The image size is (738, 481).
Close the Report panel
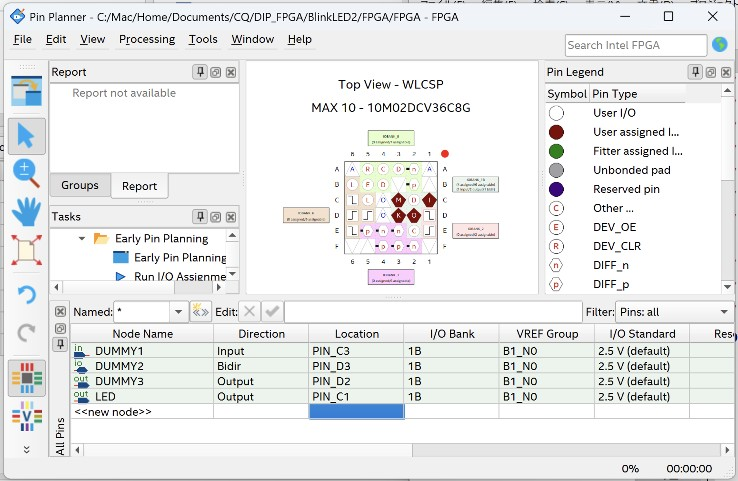click(231, 72)
